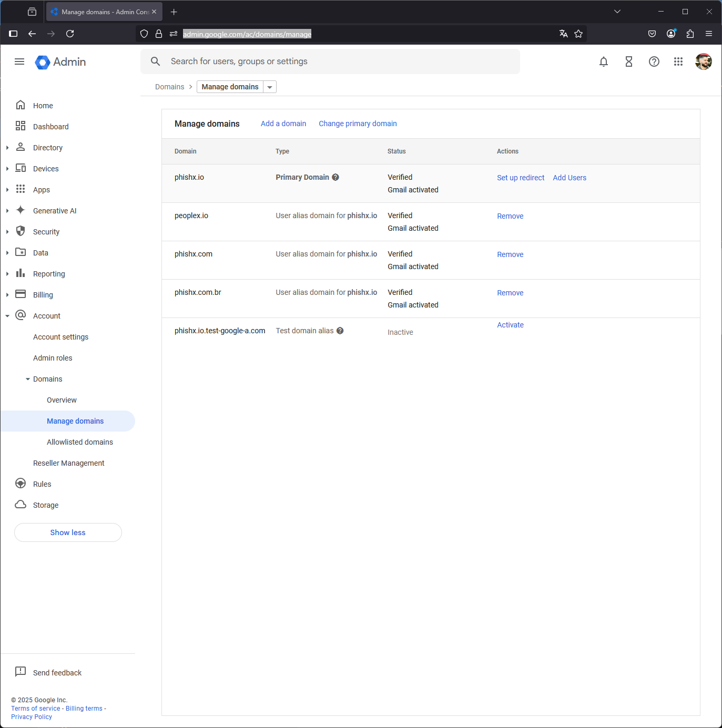Click the tracking protection shield icon
The image size is (722, 728).
click(144, 34)
